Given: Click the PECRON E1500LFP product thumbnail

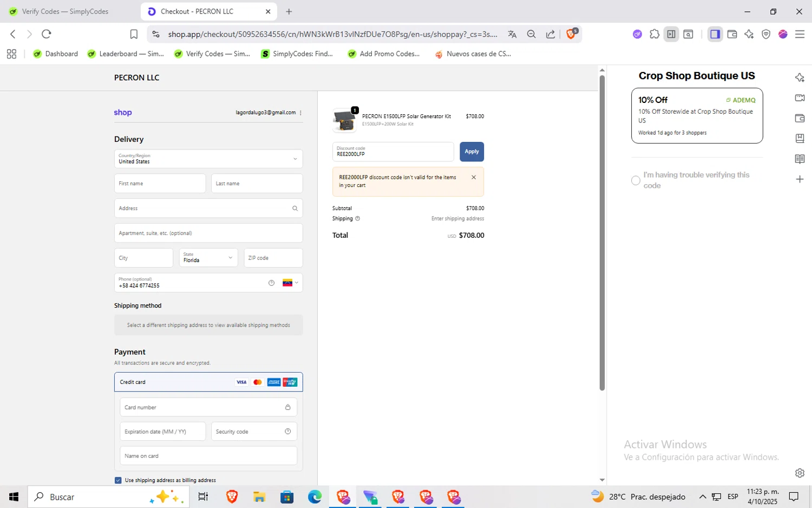Looking at the screenshot, I should point(344,120).
